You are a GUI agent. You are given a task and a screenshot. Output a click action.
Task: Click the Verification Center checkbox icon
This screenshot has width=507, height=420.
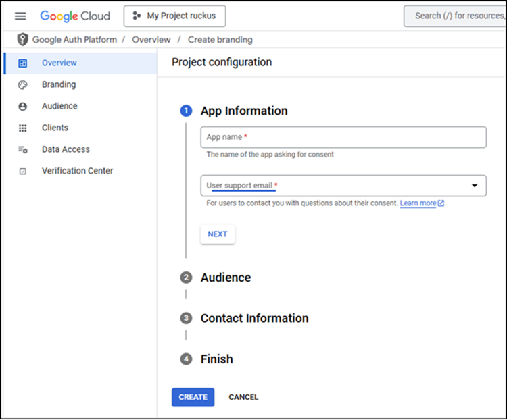pyautogui.click(x=23, y=171)
